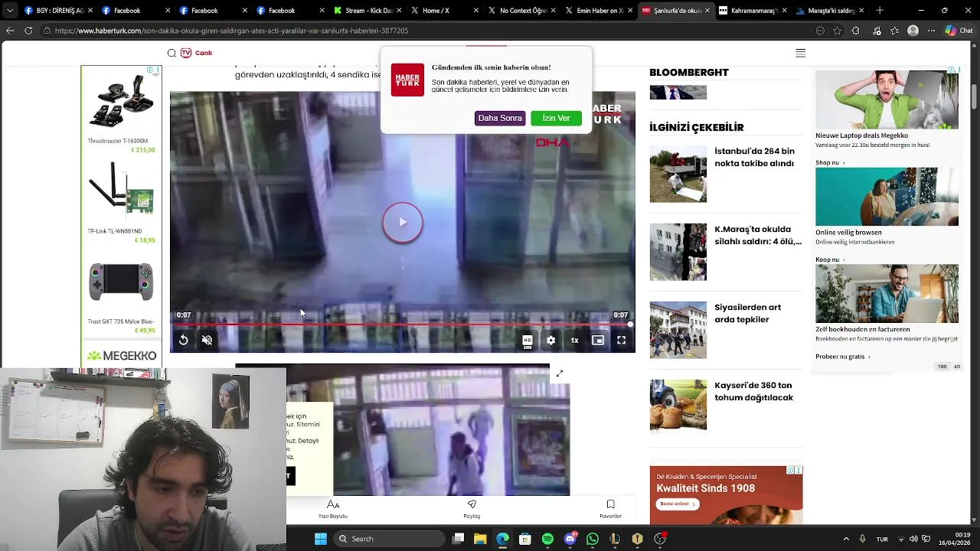Open Microsoft Store from the taskbar

pyautogui.click(x=525, y=539)
